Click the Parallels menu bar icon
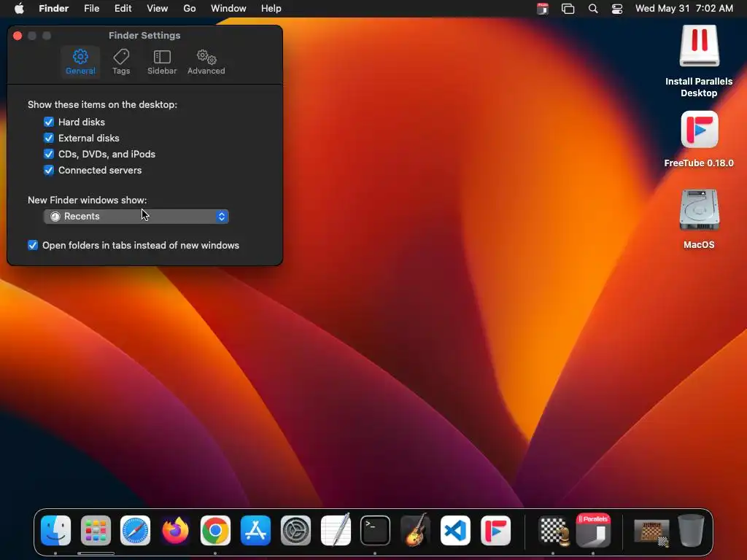 pos(543,9)
